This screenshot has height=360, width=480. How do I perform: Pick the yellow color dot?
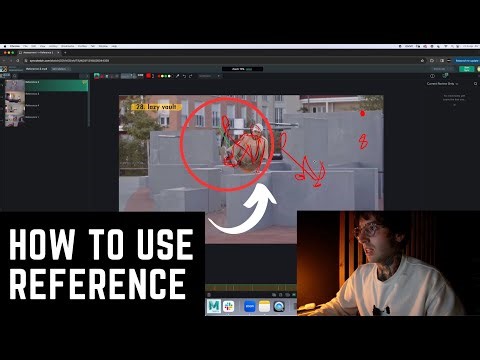pyautogui.click(x=162, y=76)
